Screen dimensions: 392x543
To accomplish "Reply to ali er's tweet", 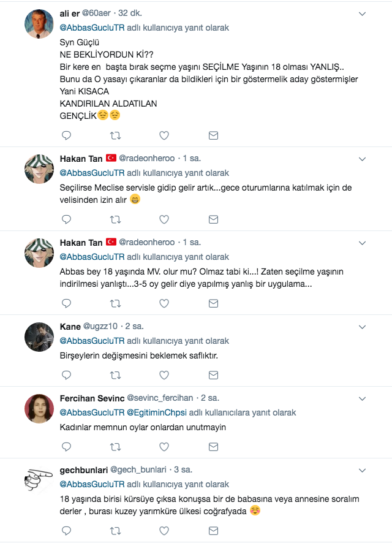I will coord(67,135).
